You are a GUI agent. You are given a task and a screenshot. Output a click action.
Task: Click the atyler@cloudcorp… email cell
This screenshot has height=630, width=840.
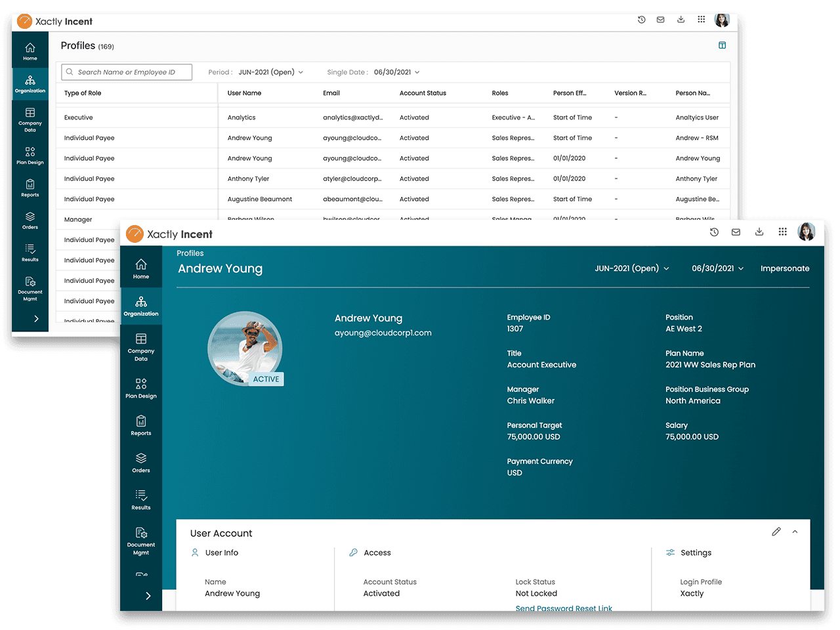[352, 178]
